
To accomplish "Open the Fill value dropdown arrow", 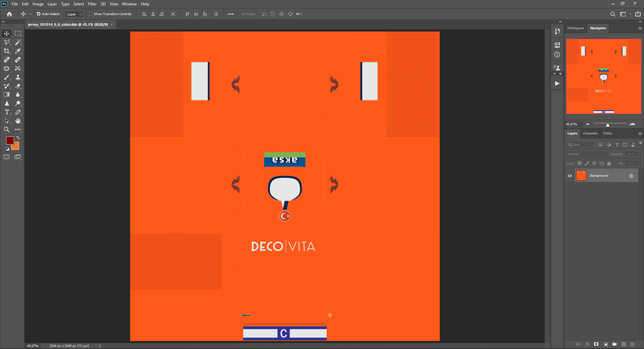I will coord(639,164).
